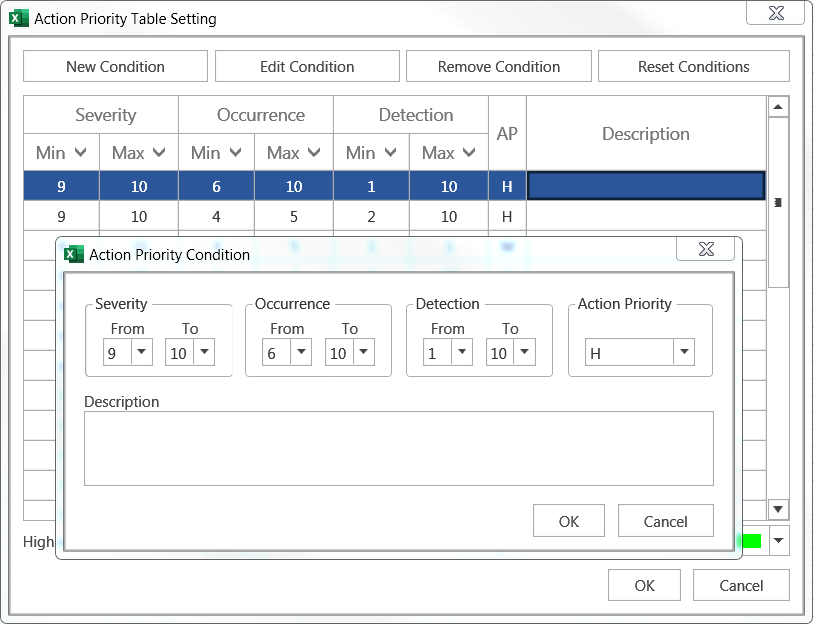Image resolution: width=814 pixels, height=624 pixels.
Task: Open the Severity From dropdown
Action: (x=141, y=352)
